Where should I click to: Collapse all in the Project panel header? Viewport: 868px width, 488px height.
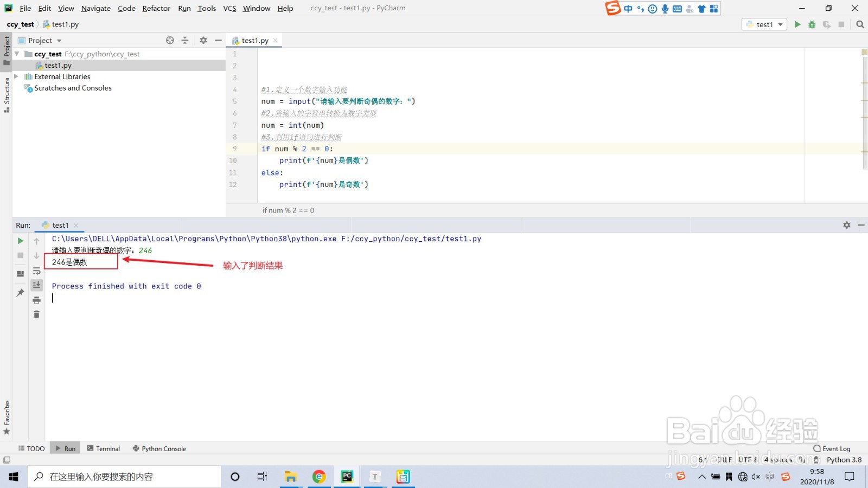click(185, 40)
